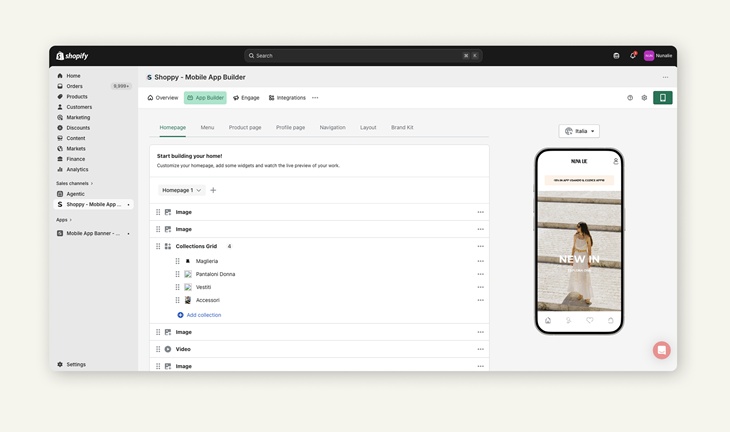
Task: Click Add collection link
Action: pos(199,315)
